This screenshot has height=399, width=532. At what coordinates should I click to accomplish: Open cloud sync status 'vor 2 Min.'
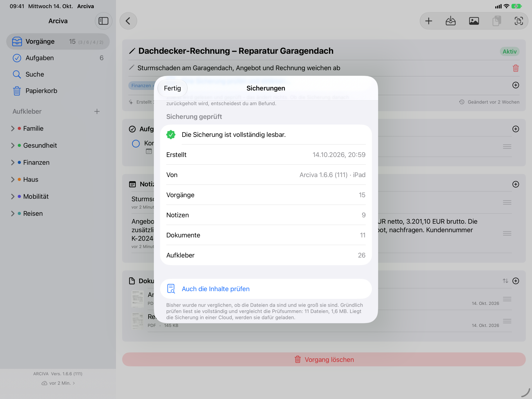58,383
